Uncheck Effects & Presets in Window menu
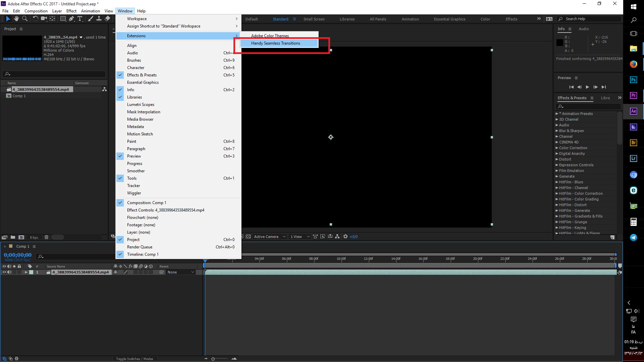This screenshot has height=362, width=644. pyautogui.click(x=178, y=75)
